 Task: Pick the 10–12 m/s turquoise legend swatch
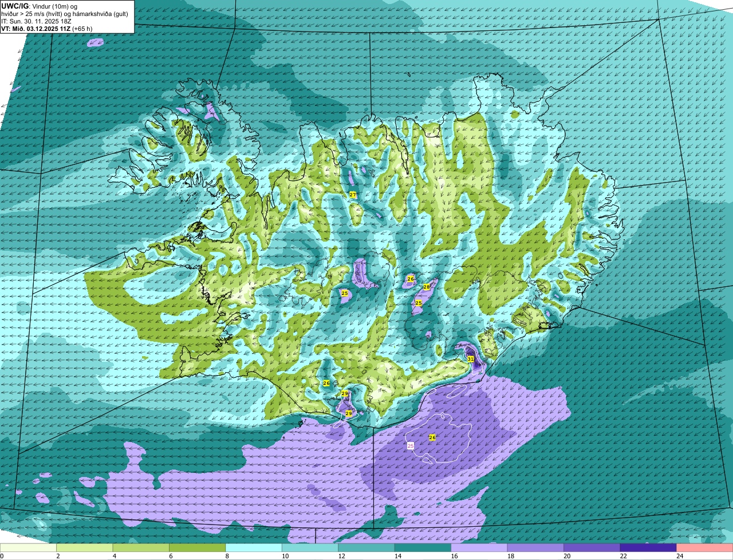(310, 548)
